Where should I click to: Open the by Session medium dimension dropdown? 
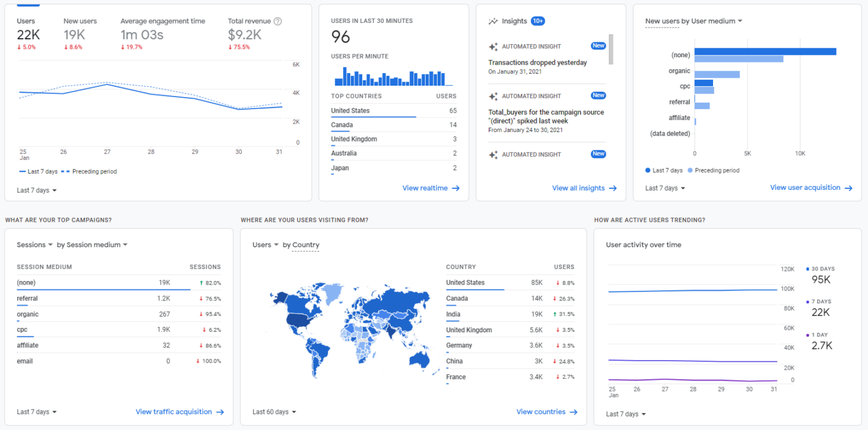(x=92, y=245)
